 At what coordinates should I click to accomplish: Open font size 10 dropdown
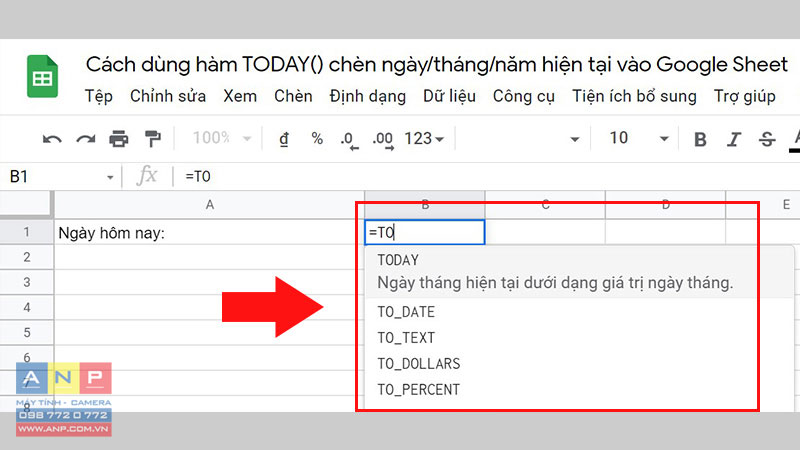[x=638, y=138]
